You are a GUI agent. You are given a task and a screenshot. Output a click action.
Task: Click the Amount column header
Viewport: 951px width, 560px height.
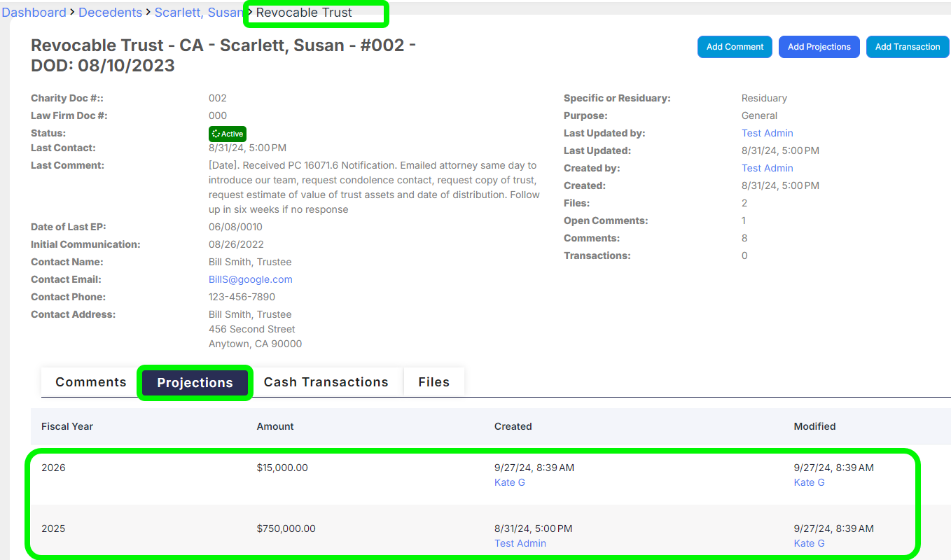(275, 426)
